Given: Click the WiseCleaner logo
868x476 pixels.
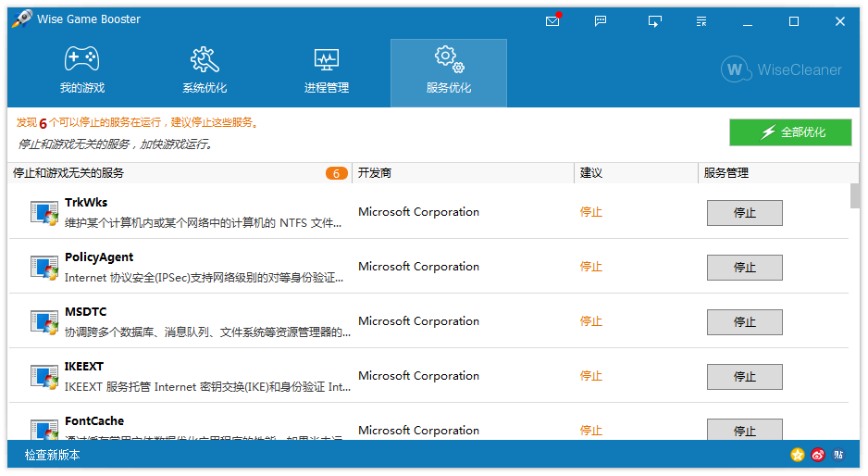Looking at the screenshot, I should [x=782, y=69].
